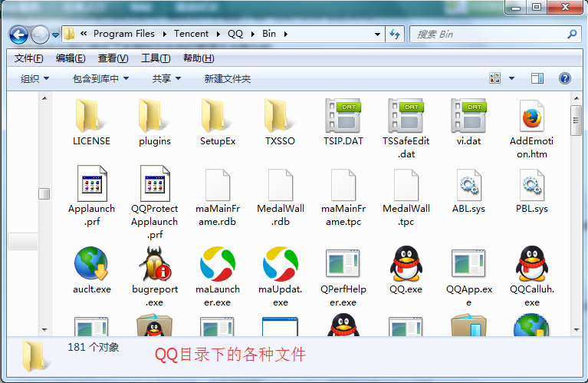This screenshot has width=588, height=383.
Task: Select the auclt.exe globe icon
Action: pos(91,263)
